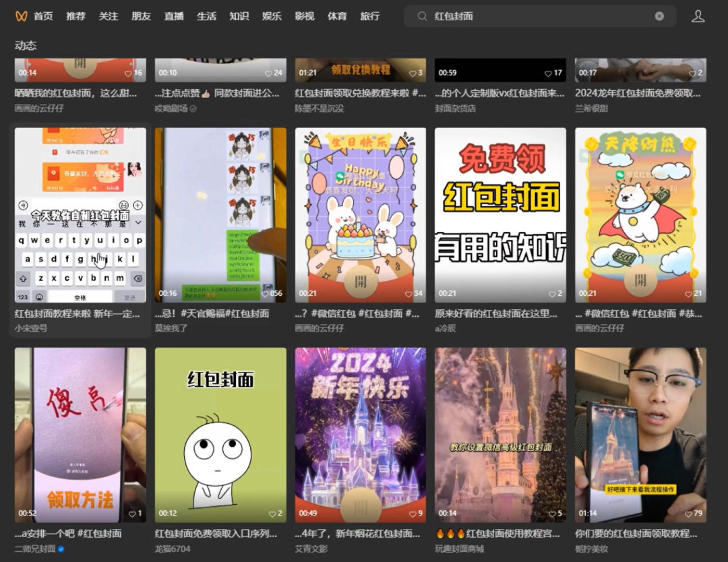728x562 pixels.
Task: Visit author 哎呦剧场
Action: (171, 108)
